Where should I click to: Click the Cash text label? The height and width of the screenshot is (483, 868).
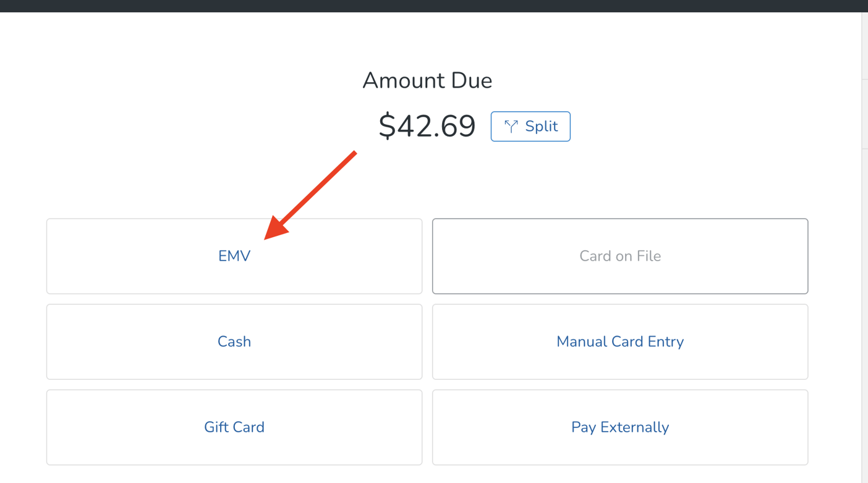(x=234, y=342)
